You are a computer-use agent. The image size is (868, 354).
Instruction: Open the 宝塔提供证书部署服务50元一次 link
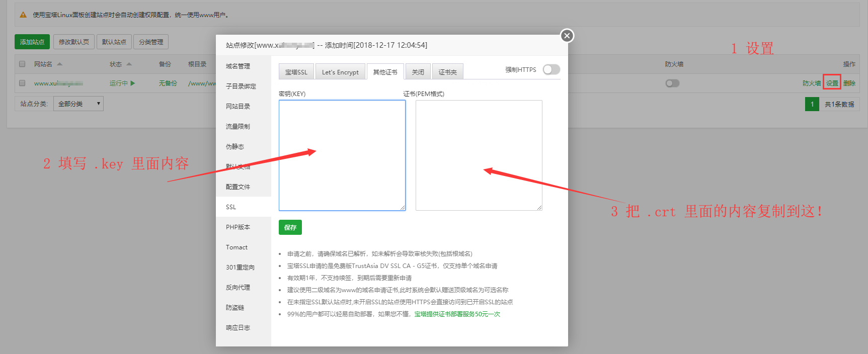coord(457,314)
